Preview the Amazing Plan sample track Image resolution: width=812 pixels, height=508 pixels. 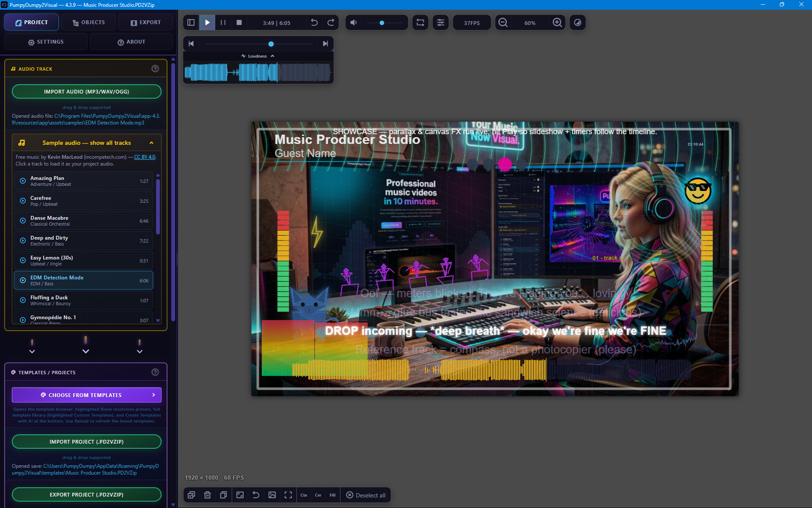click(23, 181)
